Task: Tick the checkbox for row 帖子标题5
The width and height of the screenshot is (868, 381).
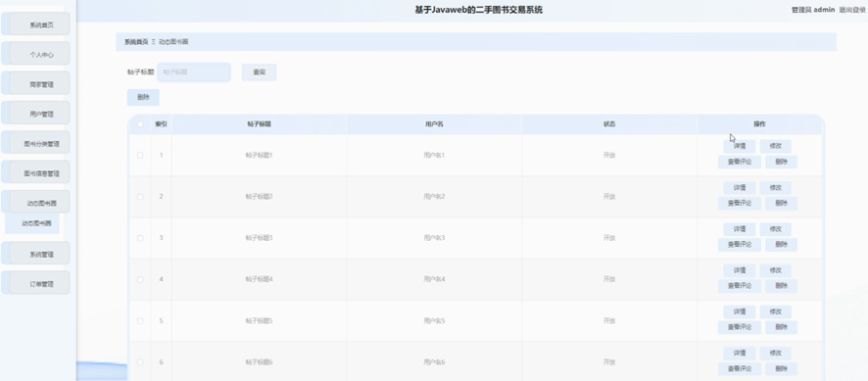Action: coord(140,321)
